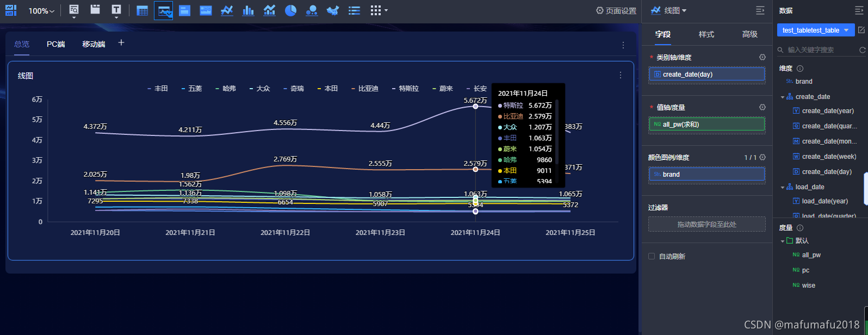
Task: Select the create_date(year) field
Action: click(823, 111)
